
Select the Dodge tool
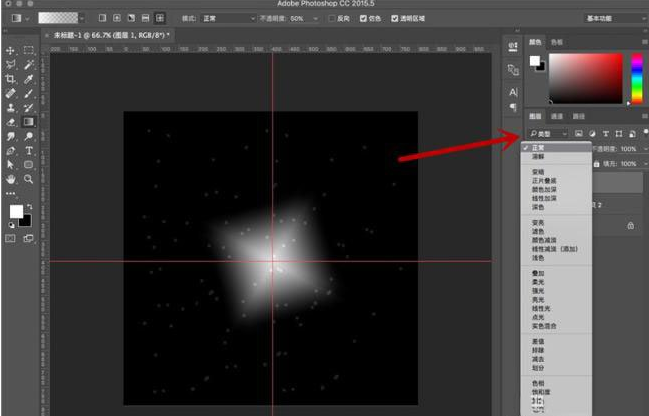pos(29,136)
